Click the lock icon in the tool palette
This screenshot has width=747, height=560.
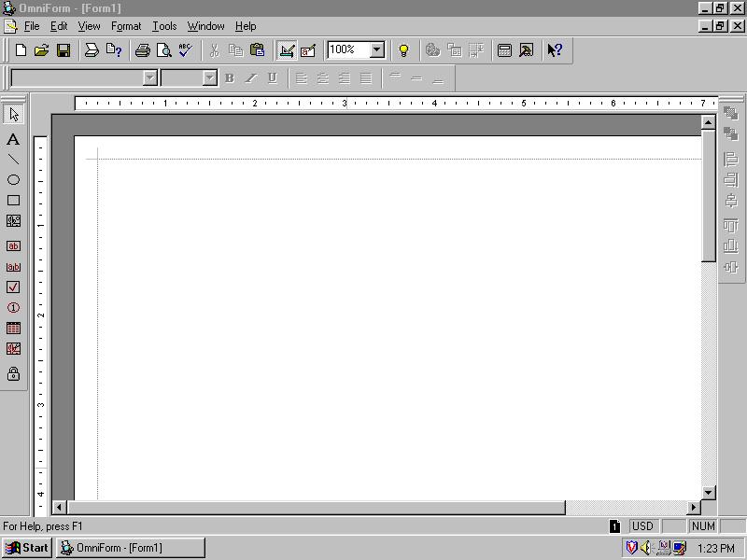13,374
